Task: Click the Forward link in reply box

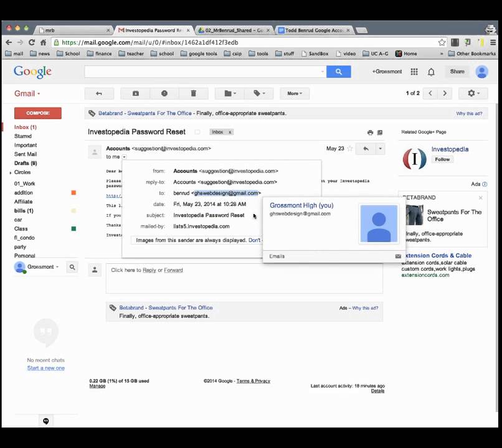Action: (x=173, y=270)
